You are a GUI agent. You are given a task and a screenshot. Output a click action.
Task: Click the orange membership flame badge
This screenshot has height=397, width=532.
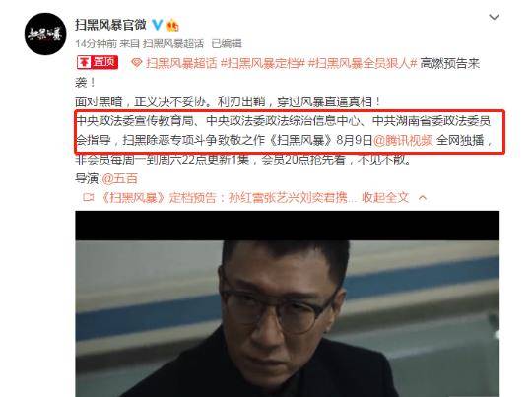(x=172, y=25)
